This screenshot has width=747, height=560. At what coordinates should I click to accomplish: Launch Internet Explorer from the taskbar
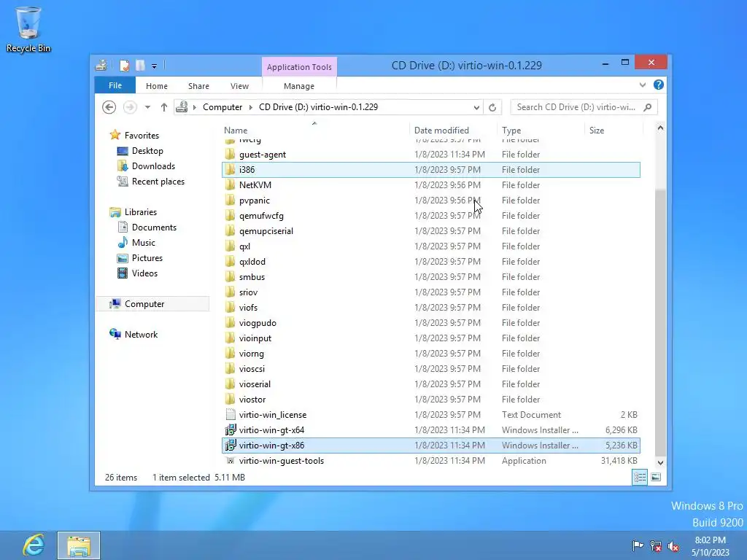(34, 545)
